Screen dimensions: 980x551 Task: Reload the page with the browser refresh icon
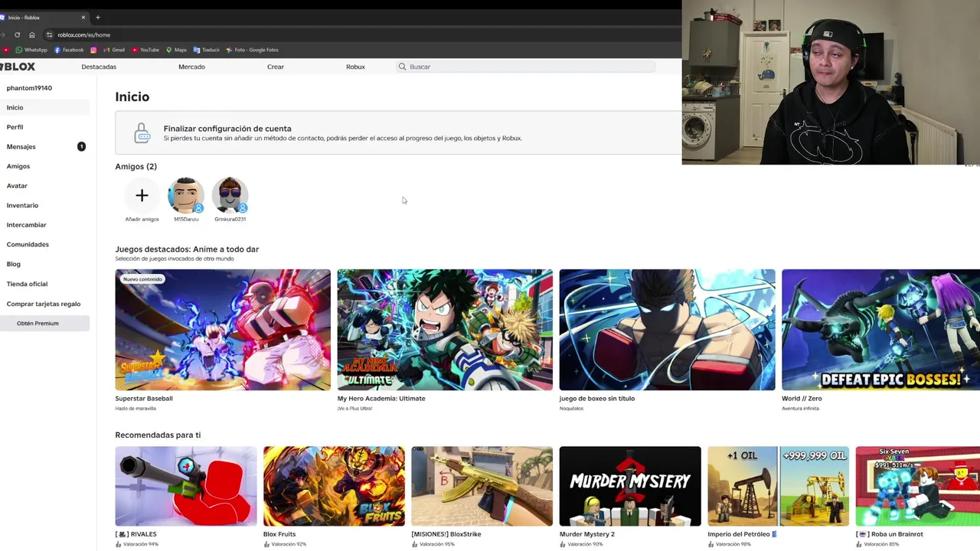(17, 34)
